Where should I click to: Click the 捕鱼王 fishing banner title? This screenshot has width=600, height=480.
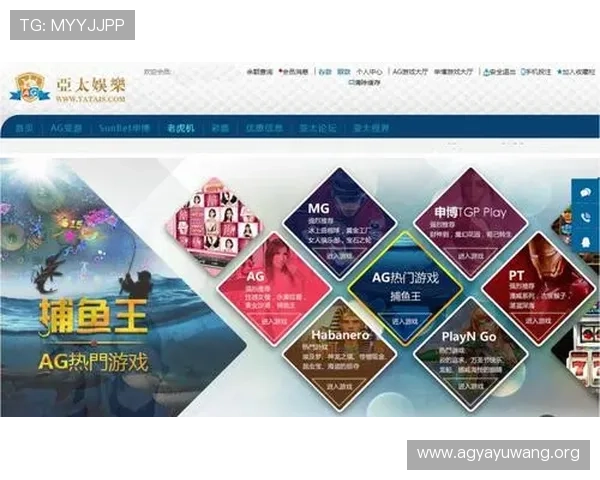tap(93, 317)
